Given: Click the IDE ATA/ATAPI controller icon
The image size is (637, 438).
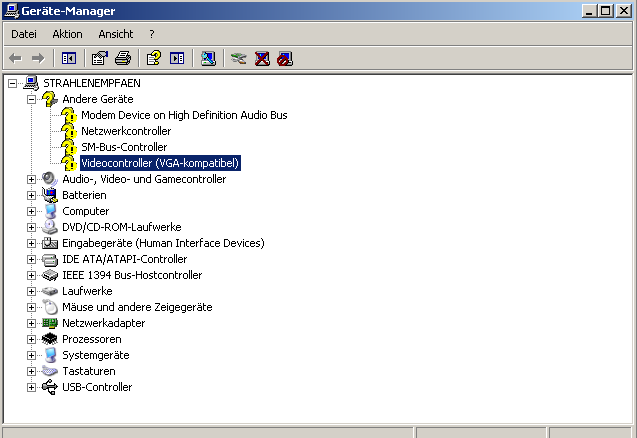Looking at the screenshot, I should (50, 259).
